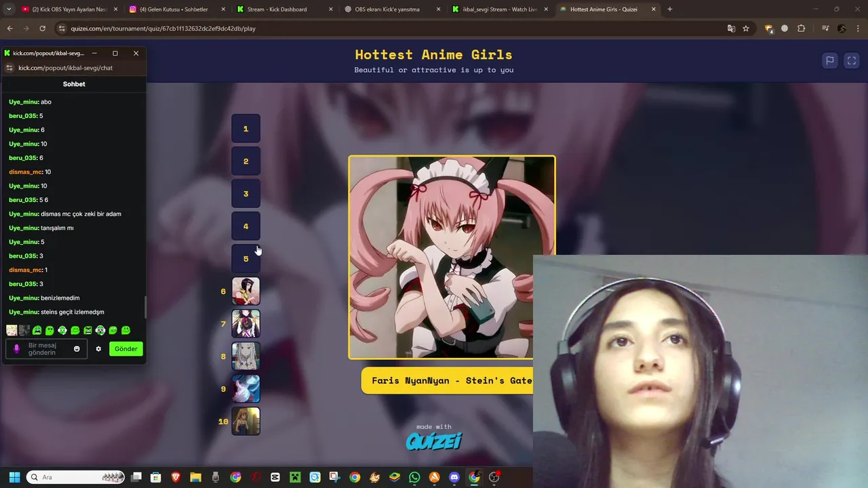Screen dimensions: 868x488
Task: Click the chat message 'benizlemedim'
Action: point(60,298)
